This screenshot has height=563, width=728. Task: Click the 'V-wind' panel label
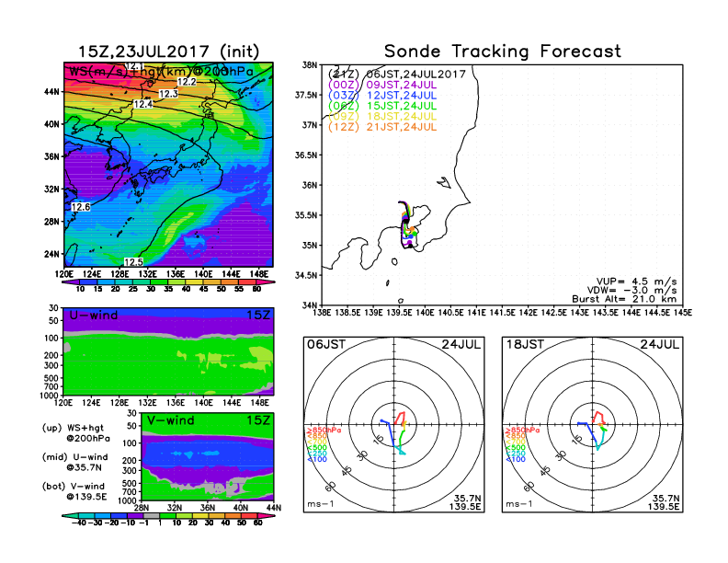point(171,420)
